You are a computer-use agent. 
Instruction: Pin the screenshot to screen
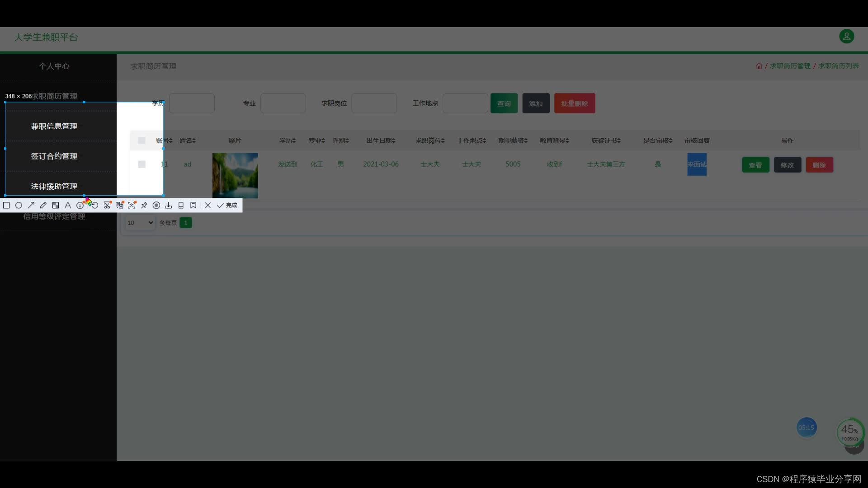click(x=144, y=205)
